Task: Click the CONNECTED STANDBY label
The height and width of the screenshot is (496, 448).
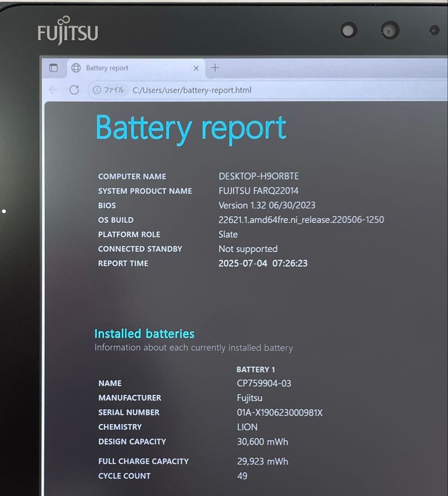Action: [x=140, y=249]
